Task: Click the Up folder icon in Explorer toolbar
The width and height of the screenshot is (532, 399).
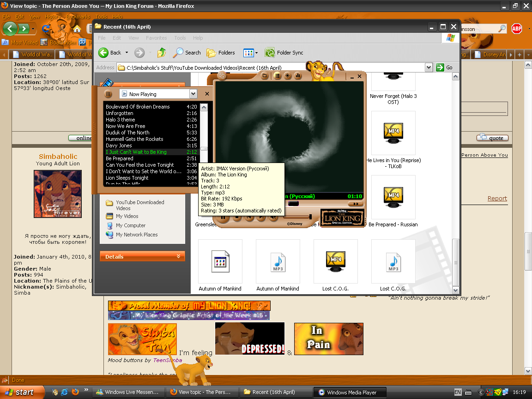Action: [161, 53]
